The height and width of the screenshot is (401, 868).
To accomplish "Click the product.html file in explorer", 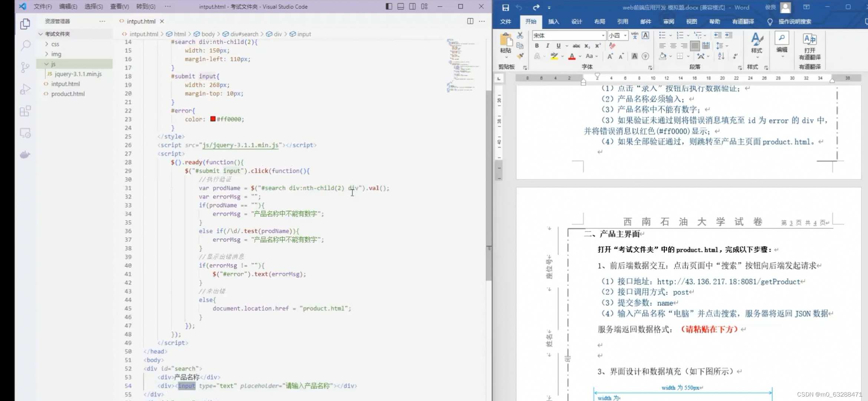I will [x=68, y=93].
